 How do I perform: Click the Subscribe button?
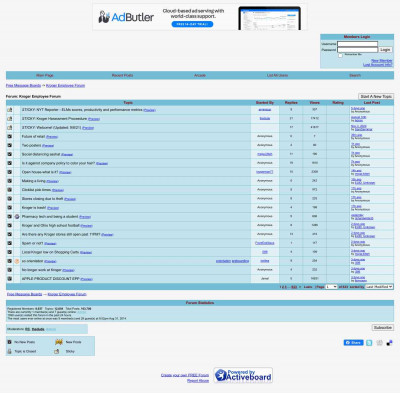coord(383,328)
